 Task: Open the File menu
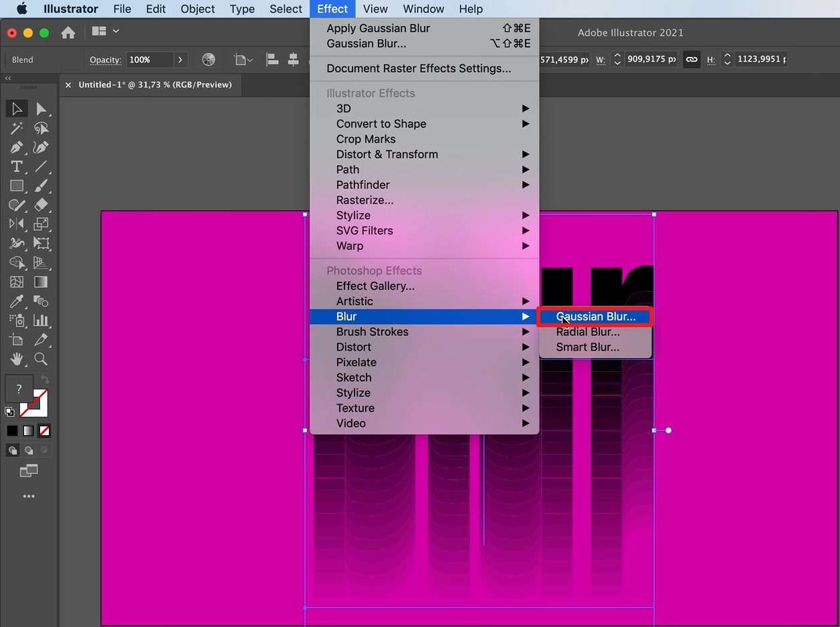point(122,9)
